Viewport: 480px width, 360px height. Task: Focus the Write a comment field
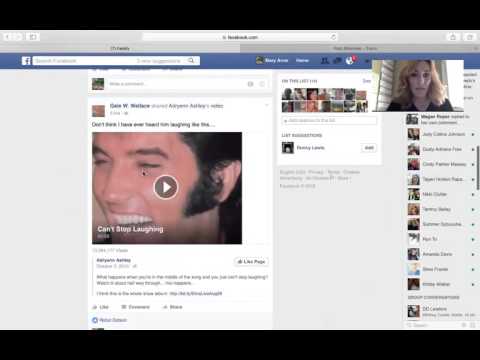pos(177,84)
